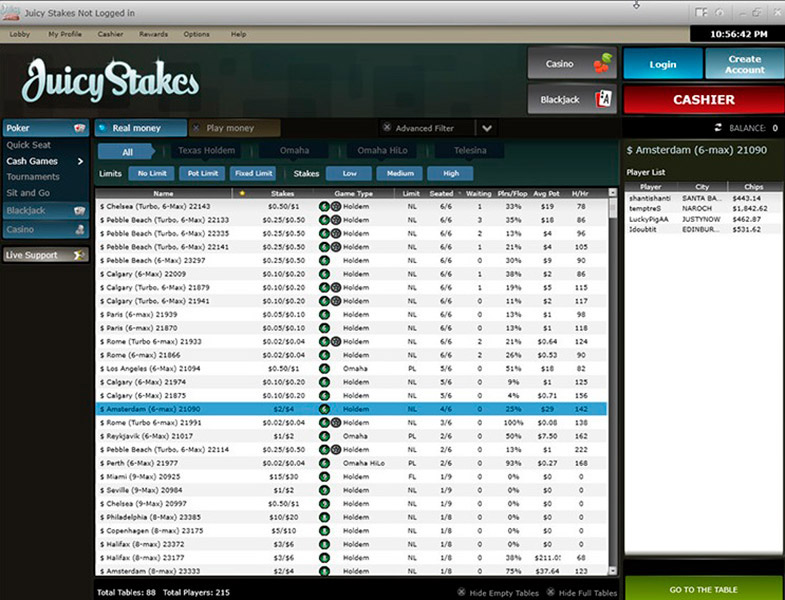Click the chip icon in Amsterdam 21090 row
This screenshot has width=785, height=600.
point(324,409)
